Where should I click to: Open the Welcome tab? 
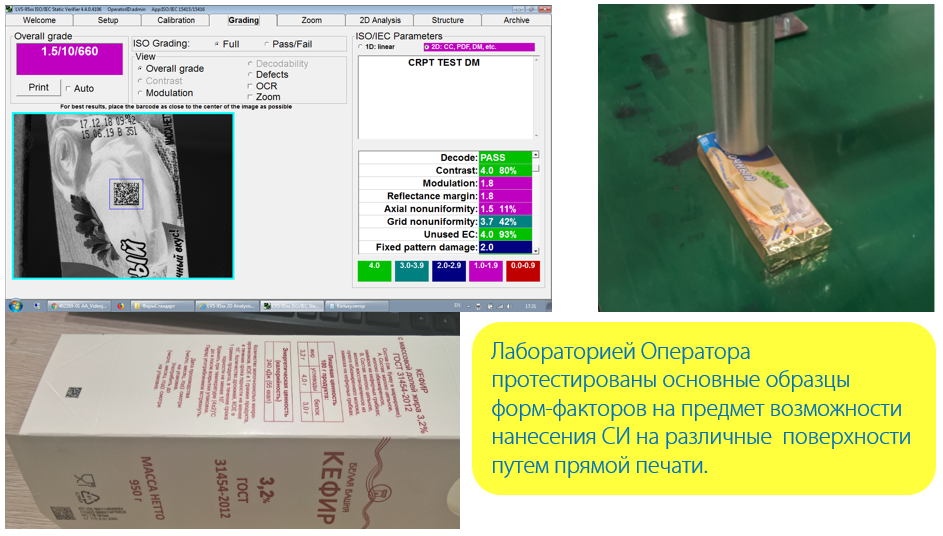39,20
